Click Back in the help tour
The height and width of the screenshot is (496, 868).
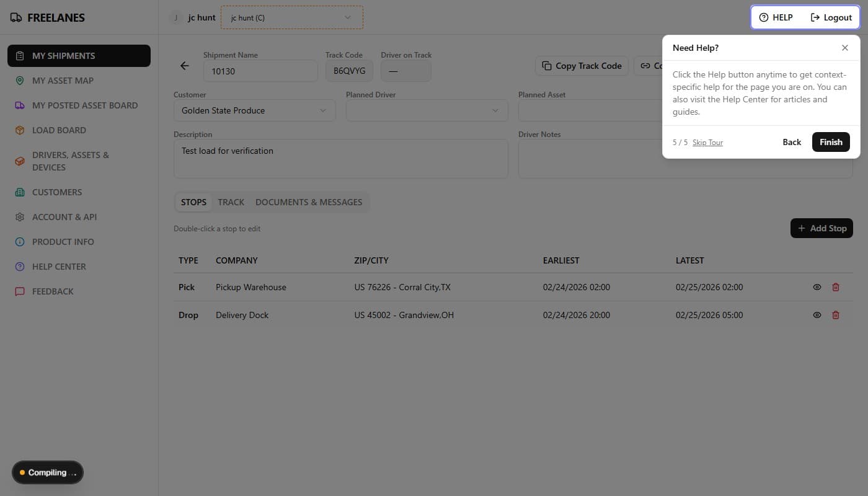coord(792,142)
